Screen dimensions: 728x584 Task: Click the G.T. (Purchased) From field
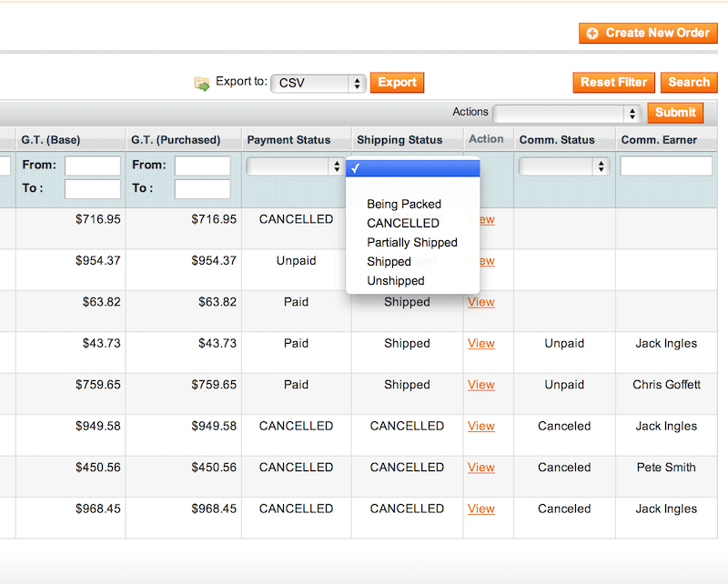[202, 166]
